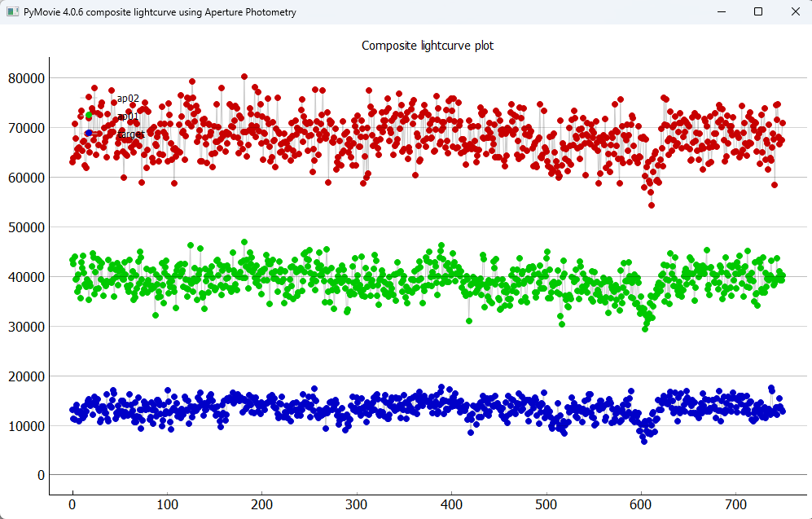812x519 pixels.
Task: Select the ap01 legend label
Action: 128,116
